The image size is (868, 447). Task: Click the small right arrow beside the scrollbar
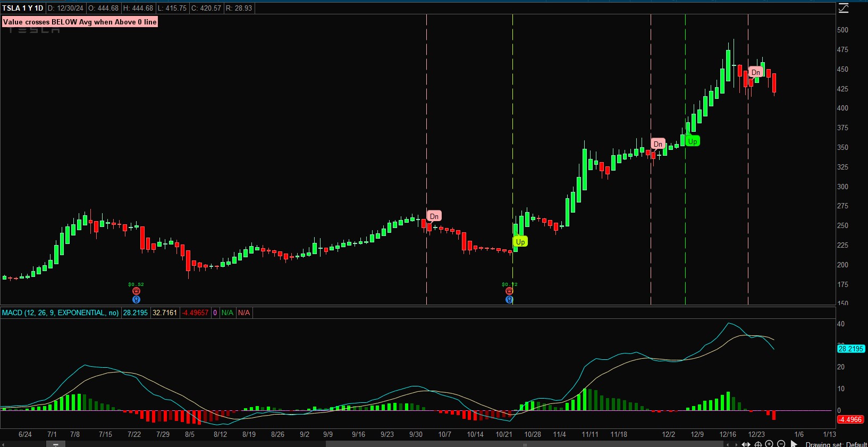736,444
